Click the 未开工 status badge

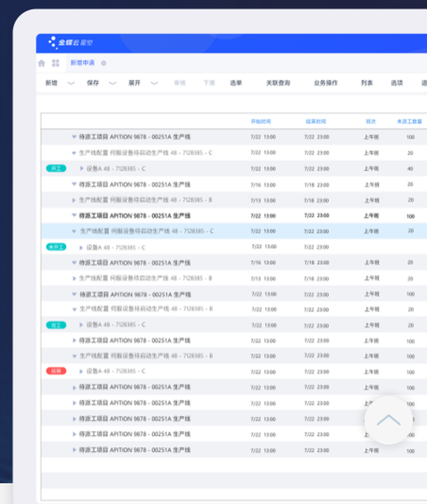(56, 247)
